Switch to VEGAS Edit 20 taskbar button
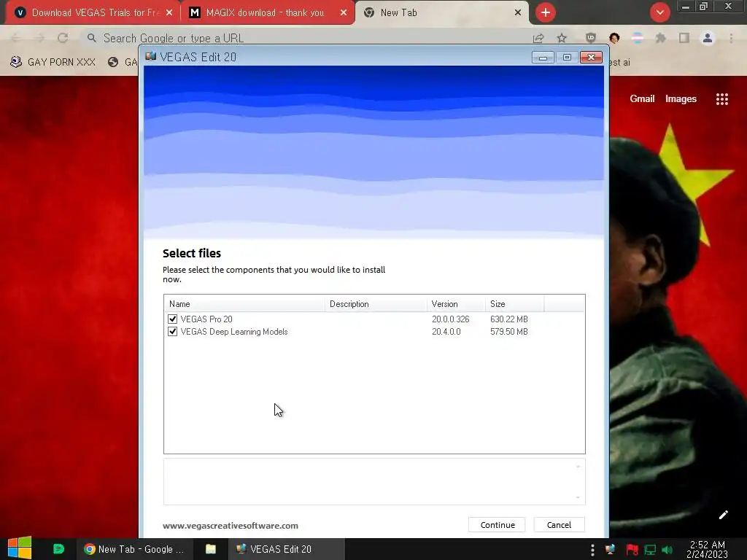 [286, 549]
